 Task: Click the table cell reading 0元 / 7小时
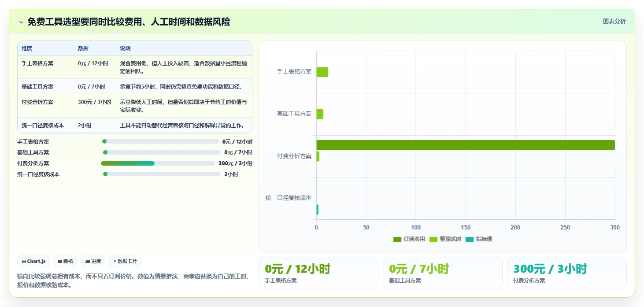point(92,87)
